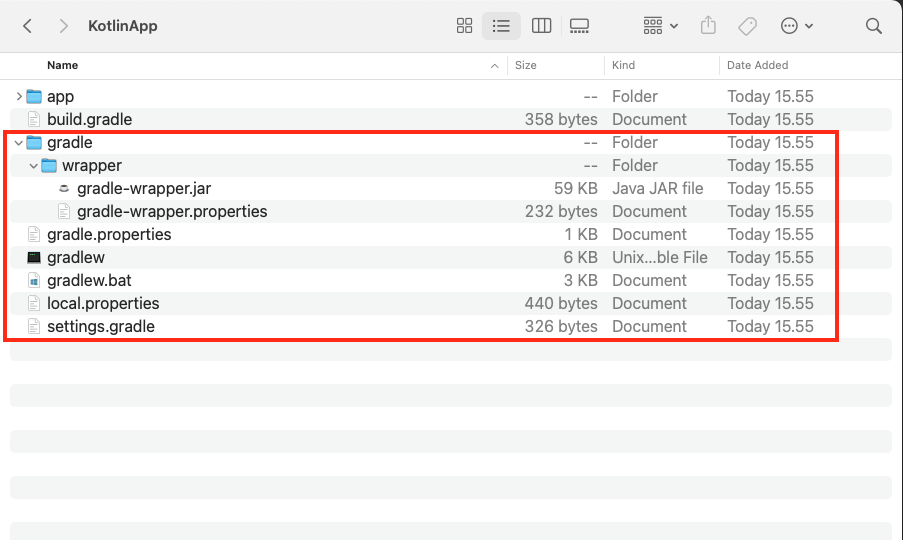Screen dimensions: 903x540
Task: Click the Search magnifier icon
Action: point(874,26)
